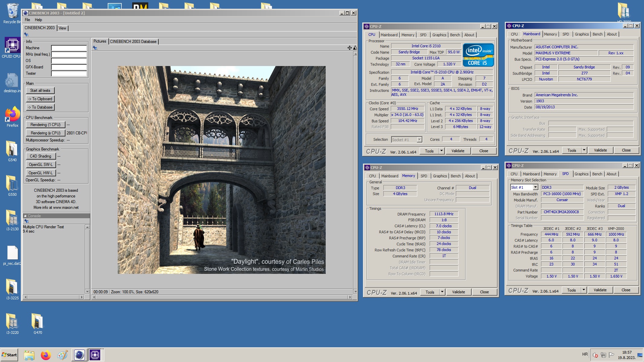Select Graphics tab in Mainboard CPU-Z window
The height and width of the screenshot is (362, 644).
click(582, 34)
